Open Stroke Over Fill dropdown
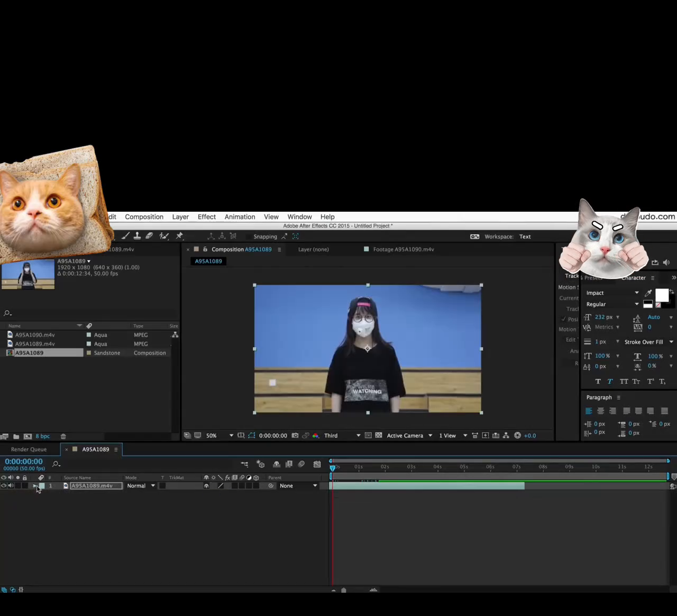The width and height of the screenshot is (677, 616). point(648,342)
